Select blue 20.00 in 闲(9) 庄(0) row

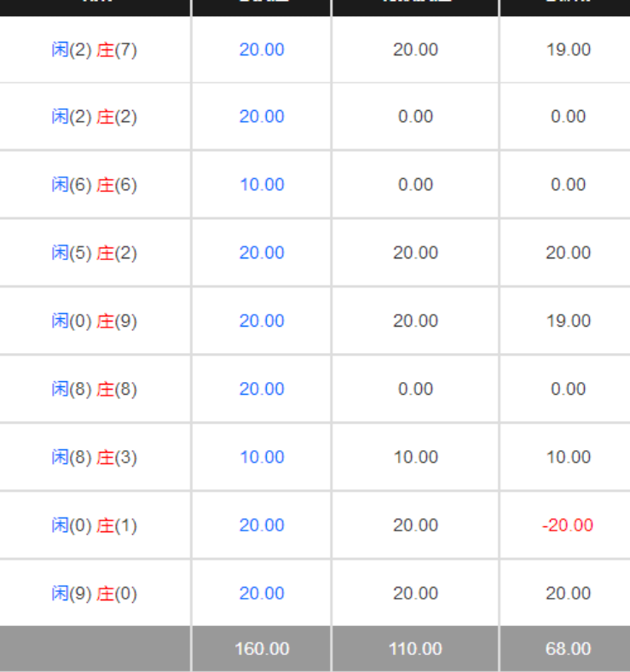[262, 594]
